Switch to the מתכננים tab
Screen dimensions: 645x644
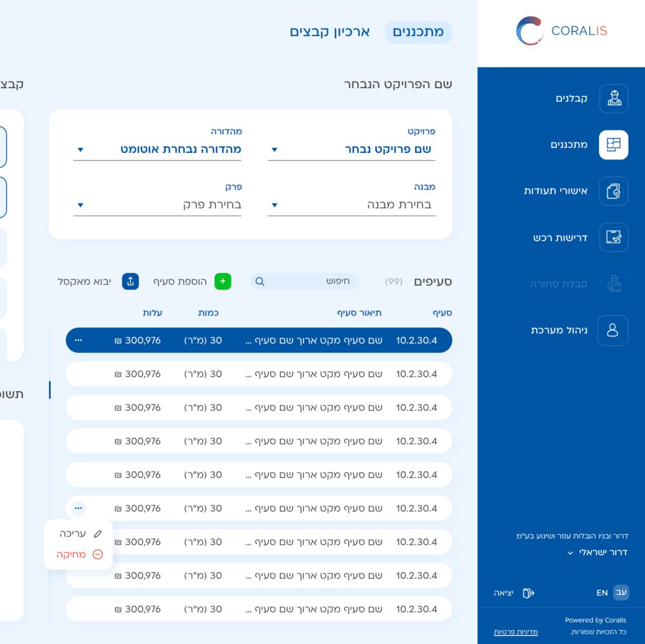point(418,32)
